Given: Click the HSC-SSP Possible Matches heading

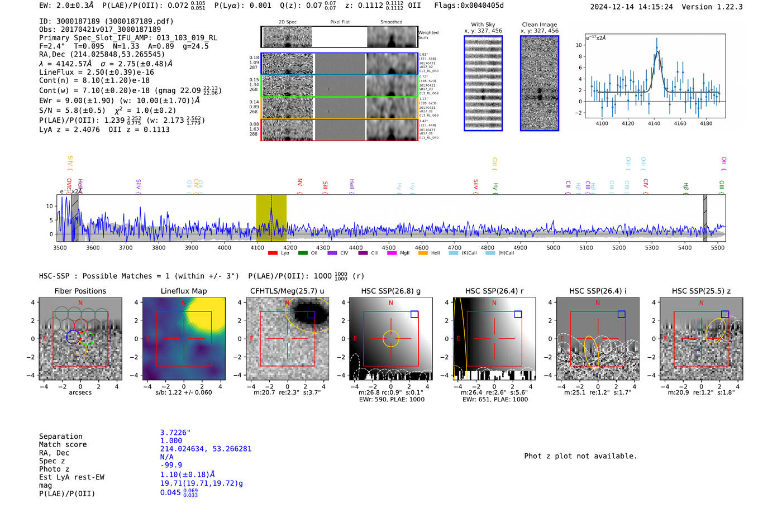Looking at the screenshot, I should [x=139, y=276].
